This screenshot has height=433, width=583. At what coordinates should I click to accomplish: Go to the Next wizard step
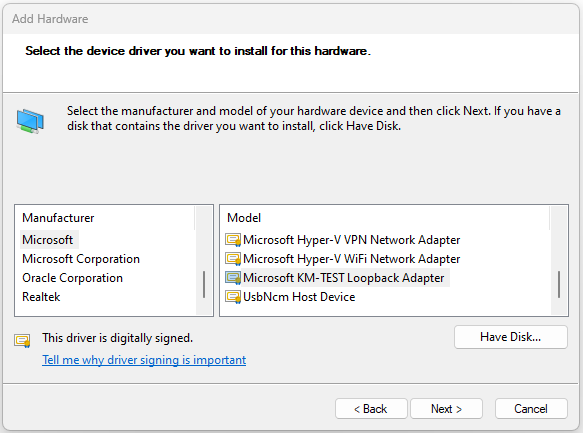tap(446, 409)
